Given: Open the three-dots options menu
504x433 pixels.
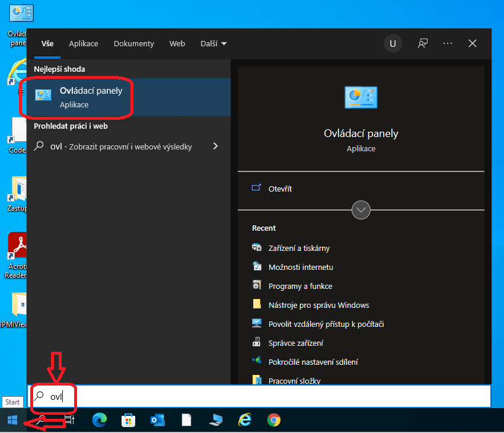Looking at the screenshot, I should coord(448,43).
